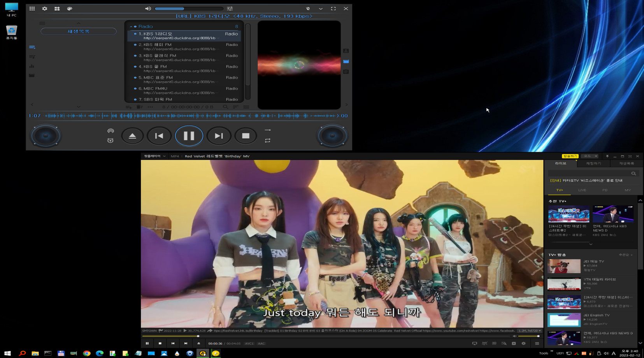Viewport: 644px width, 358px height.
Task: Select the bar chart icon in left sidebar
Action: [x=32, y=66]
